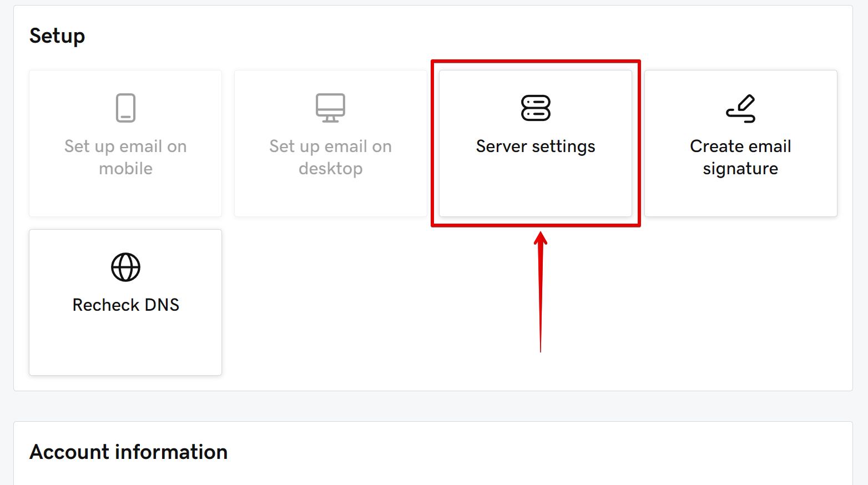
Task: Choose the "Create email signature" label
Action: (740, 157)
